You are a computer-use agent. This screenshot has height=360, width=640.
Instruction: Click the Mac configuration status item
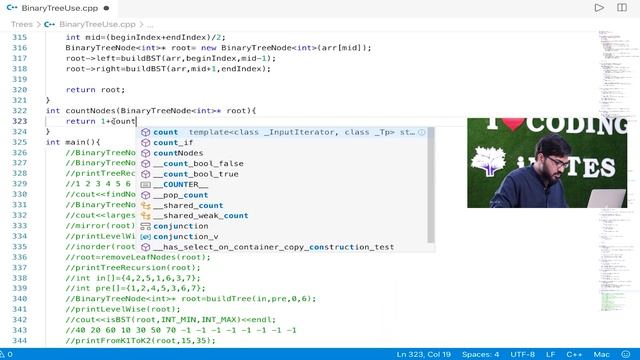coord(602,354)
